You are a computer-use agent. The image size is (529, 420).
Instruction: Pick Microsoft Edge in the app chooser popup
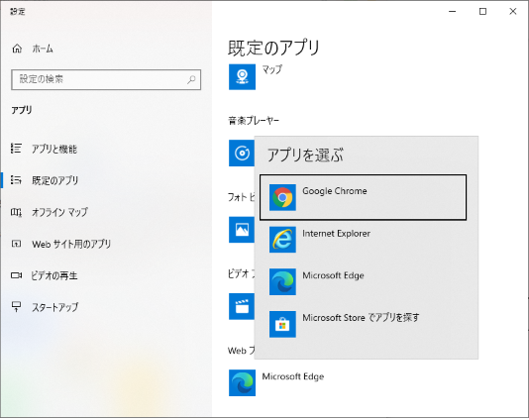point(363,281)
